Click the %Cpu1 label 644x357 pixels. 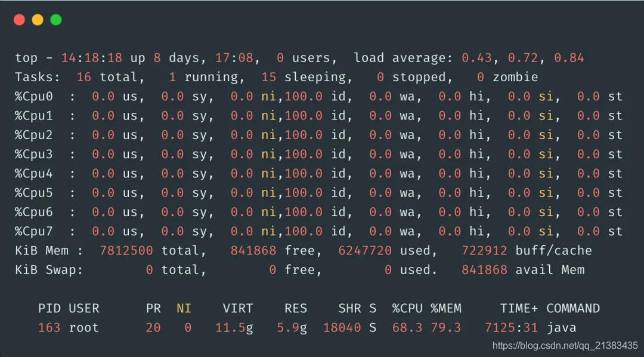pyautogui.click(x=34, y=116)
